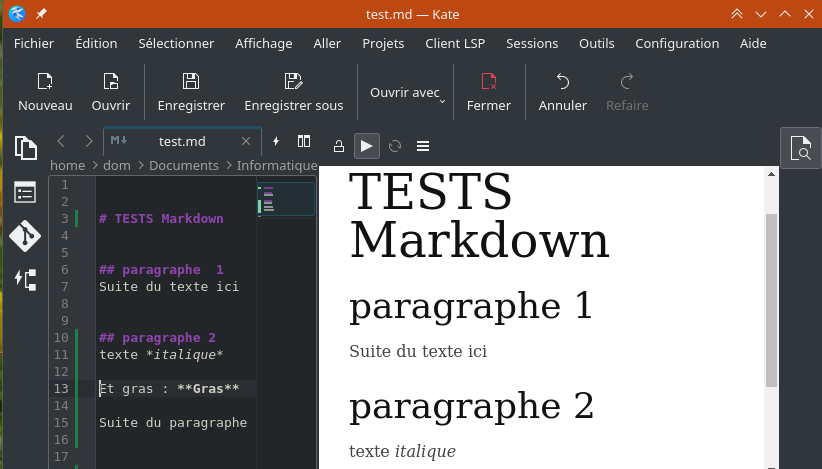Click the '## paragraphe 2' source line
The width and height of the screenshot is (822, 469).
(157, 337)
